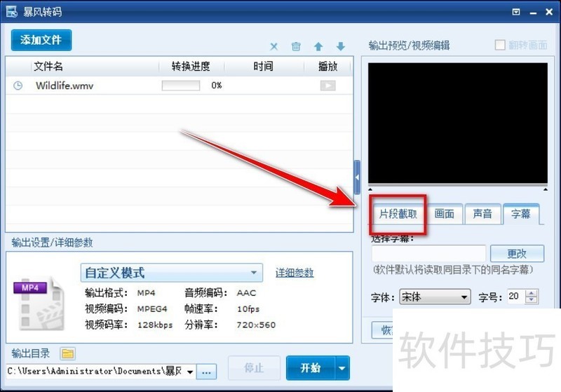Image resolution: width=561 pixels, height=392 pixels.
Task: Expand the arrow next to 开始
Action: (342, 368)
